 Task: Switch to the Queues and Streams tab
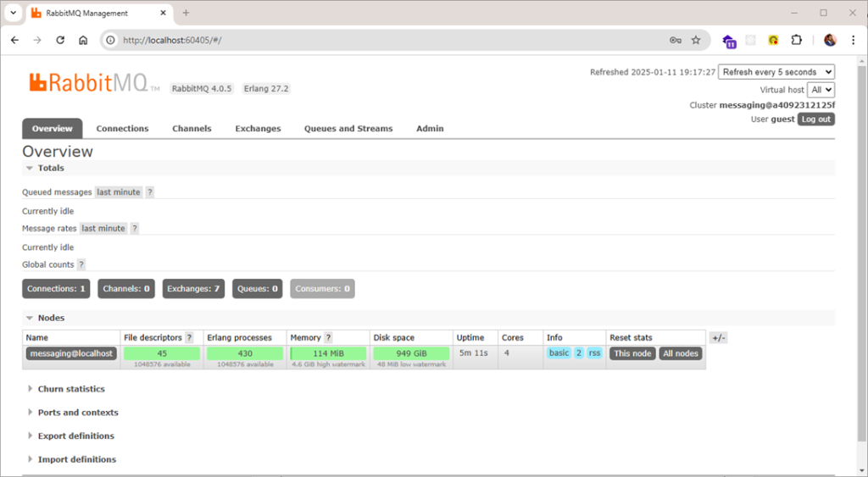tap(348, 129)
